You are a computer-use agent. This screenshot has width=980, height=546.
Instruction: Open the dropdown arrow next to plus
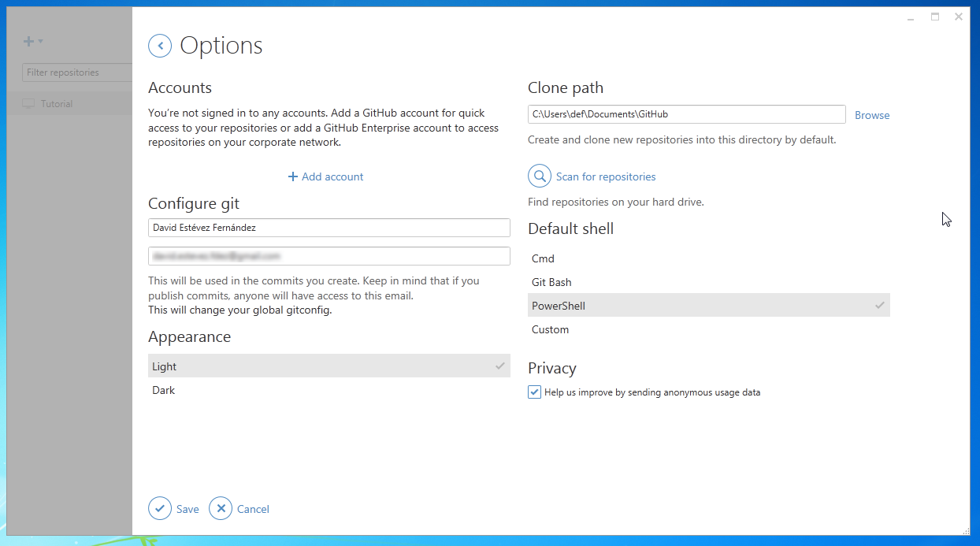pyautogui.click(x=41, y=42)
